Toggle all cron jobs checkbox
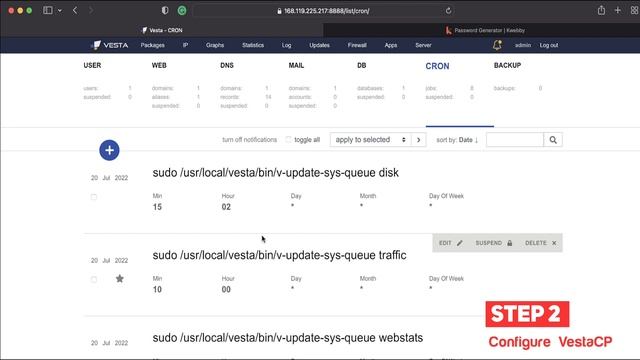The image size is (640, 360). [x=288, y=140]
